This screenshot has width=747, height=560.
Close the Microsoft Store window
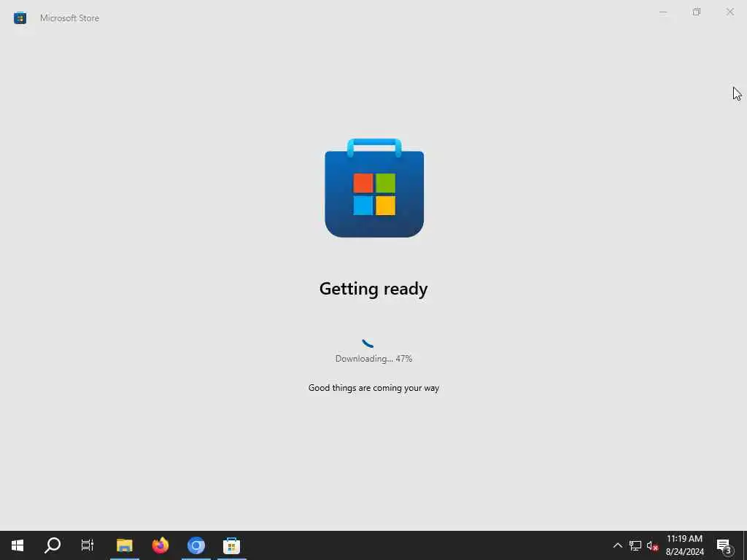click(x=729, y=12)
